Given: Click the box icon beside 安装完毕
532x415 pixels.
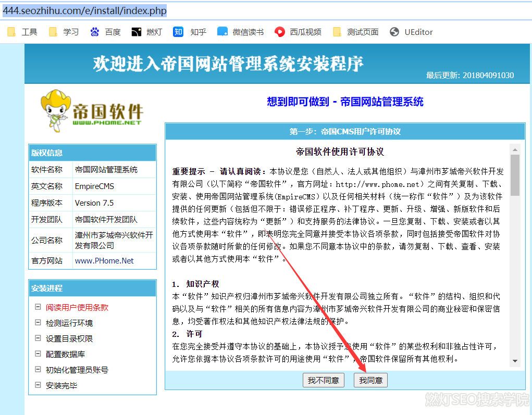Looking at the screenshot, I should tap(38, 385).
